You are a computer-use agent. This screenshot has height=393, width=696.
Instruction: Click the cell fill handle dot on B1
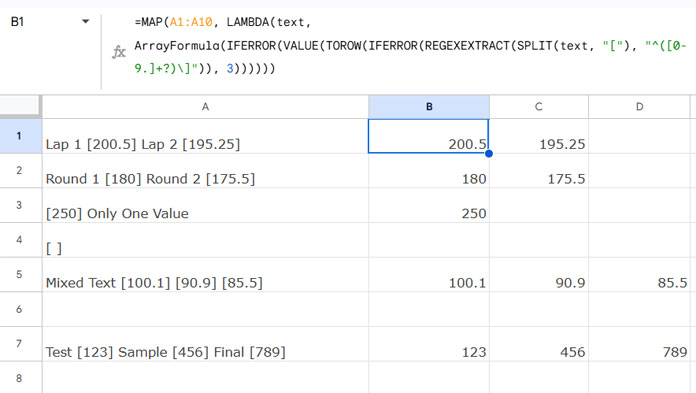click(489, 154)
